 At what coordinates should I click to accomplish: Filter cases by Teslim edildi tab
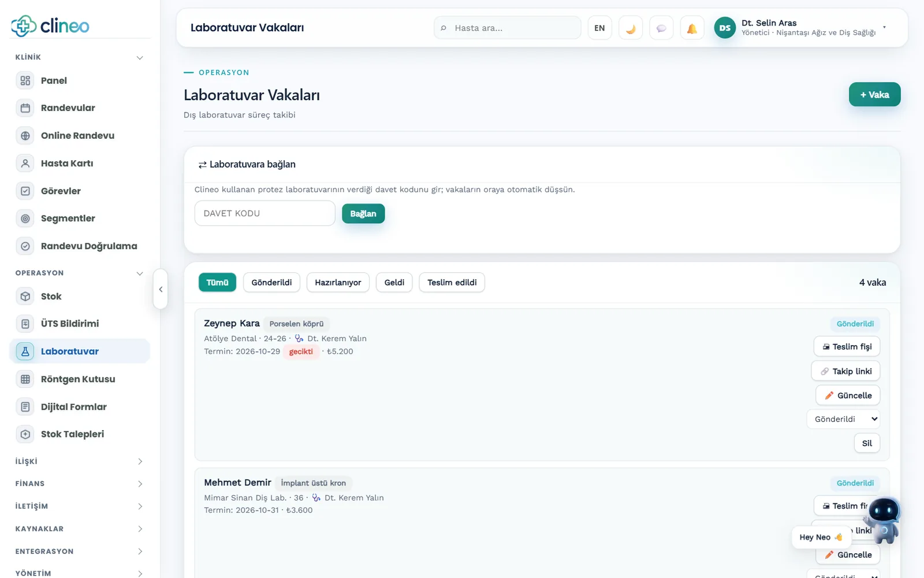(452, 283)
